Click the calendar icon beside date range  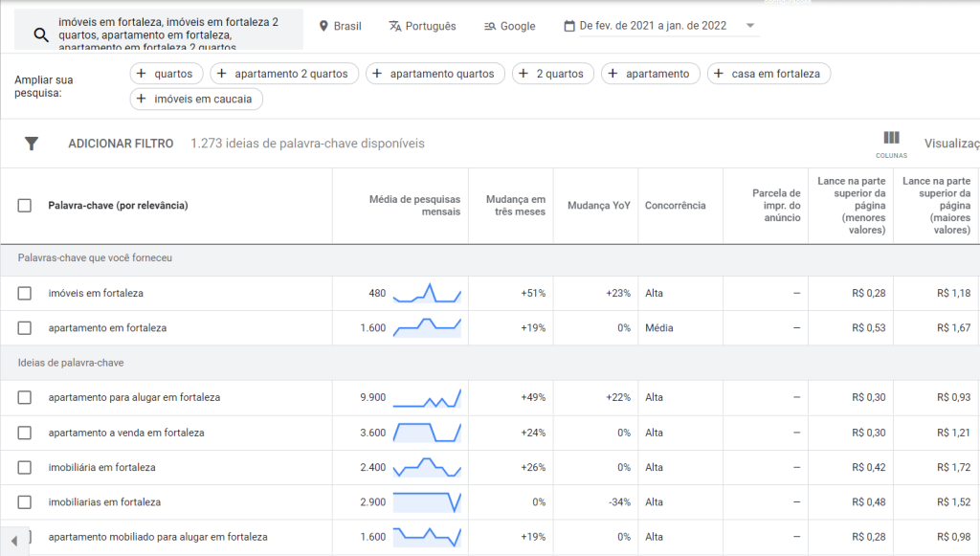(x=569, y=26)
